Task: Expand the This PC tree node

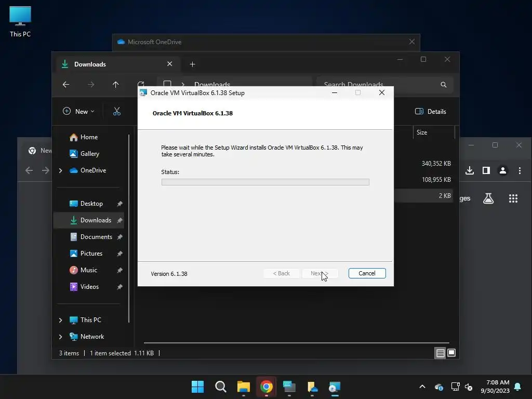Action: pyautogui.click(x=60, y=320)
